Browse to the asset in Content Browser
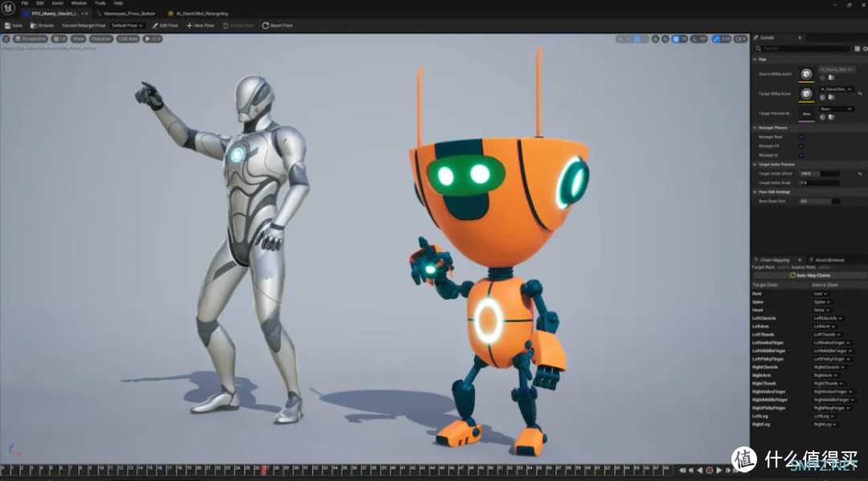The width and height of the screenshot is (868, 481). click(42, 26)
